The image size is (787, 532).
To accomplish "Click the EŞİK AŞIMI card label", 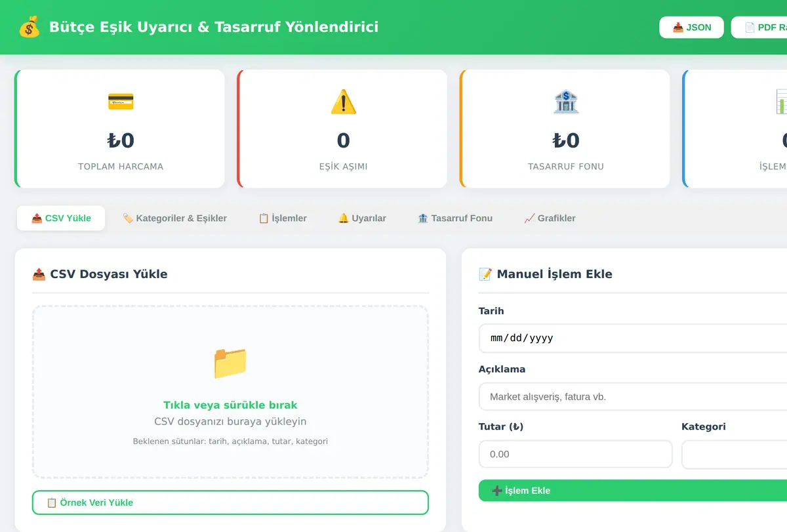I will point(343,167).
